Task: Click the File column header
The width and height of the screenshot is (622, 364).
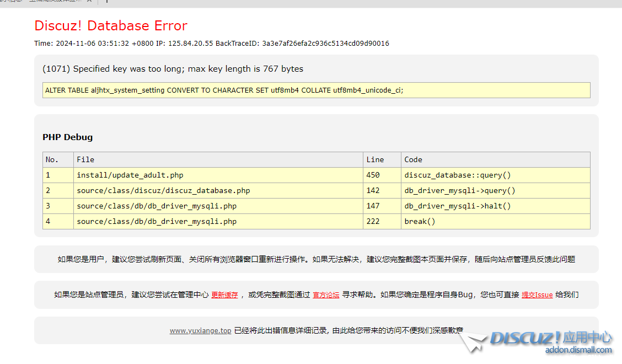Action: click(x=85, y=160)
